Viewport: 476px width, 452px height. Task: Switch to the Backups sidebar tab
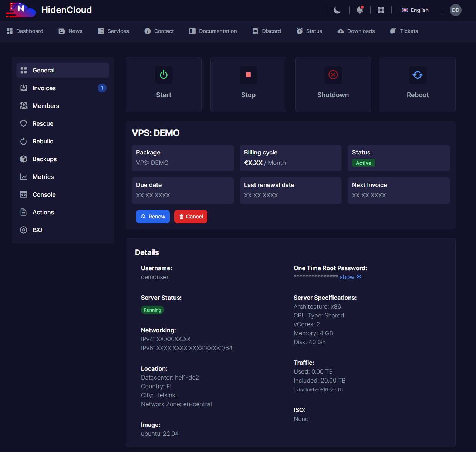point(44,159)
